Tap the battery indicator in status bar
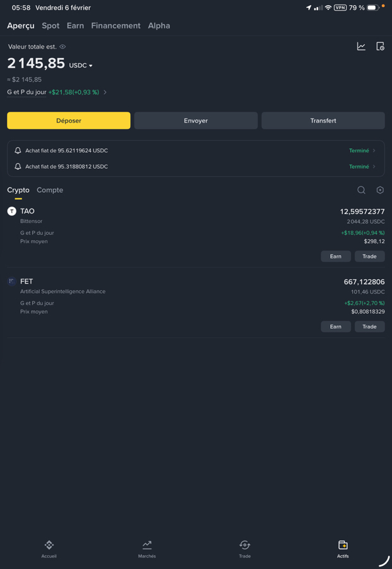The height and width of the screenshot is (569, 392). pos(373,8)
